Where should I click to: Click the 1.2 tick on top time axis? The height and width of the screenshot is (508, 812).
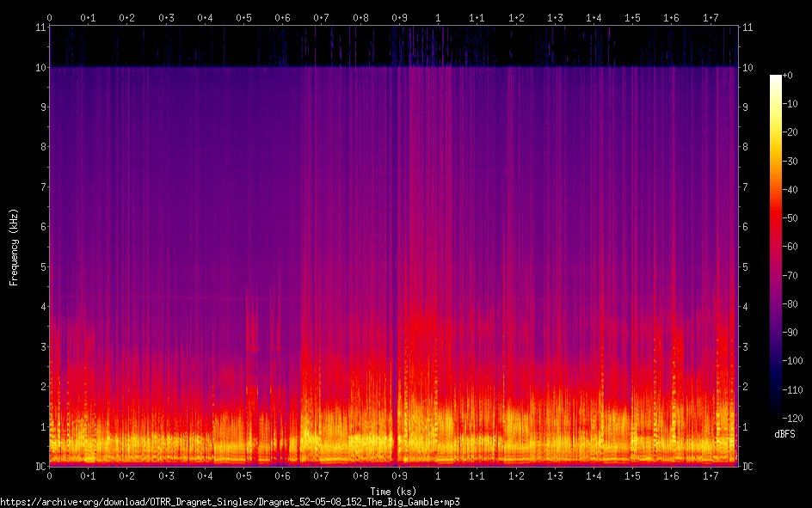point(516,17)
